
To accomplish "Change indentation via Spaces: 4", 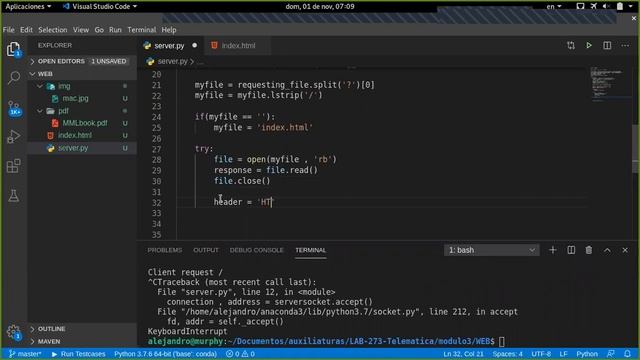I will pyautogui.click(x=507, y=354).
